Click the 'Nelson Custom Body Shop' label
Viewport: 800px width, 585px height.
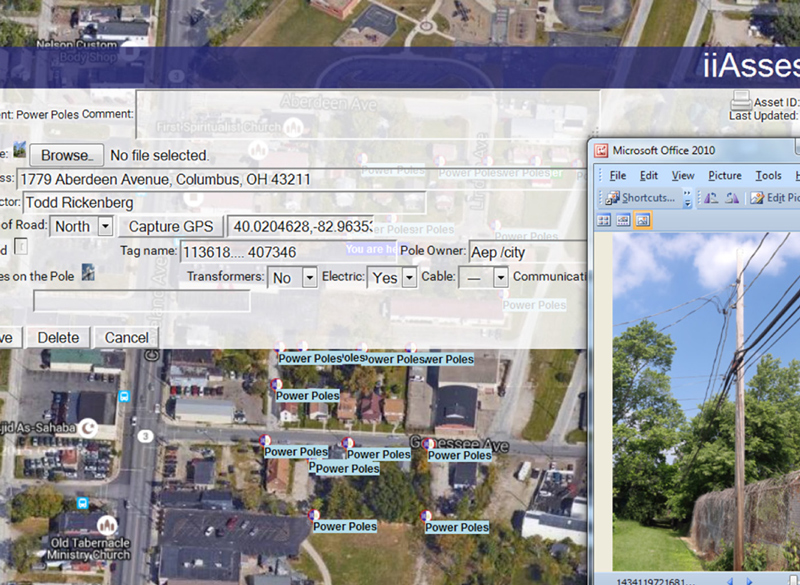77,51
